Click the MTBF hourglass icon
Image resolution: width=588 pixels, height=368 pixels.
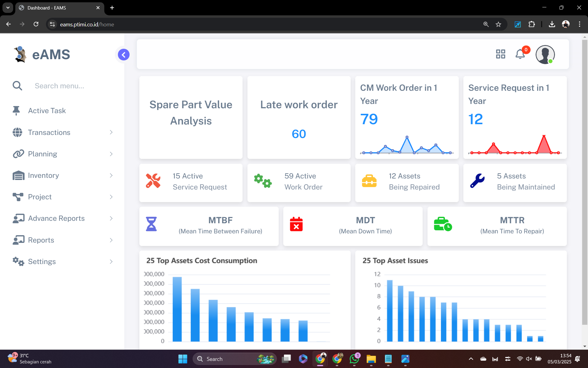click(151, 224)
